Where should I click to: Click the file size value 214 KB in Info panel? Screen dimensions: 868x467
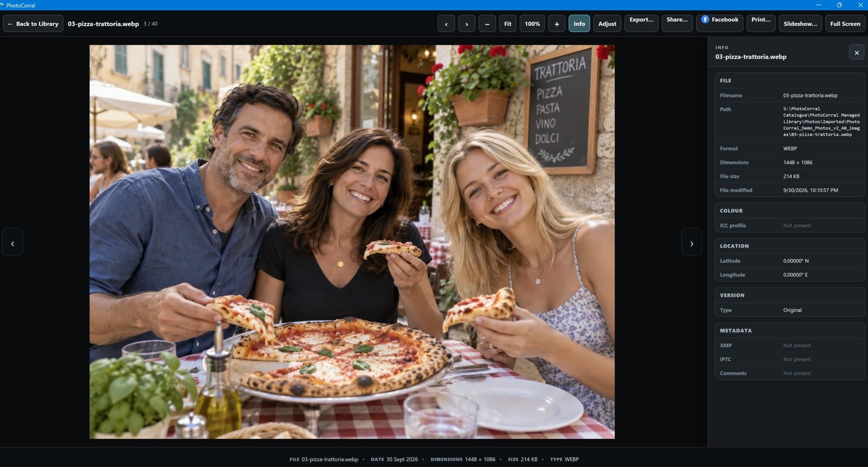click(791, 176)
